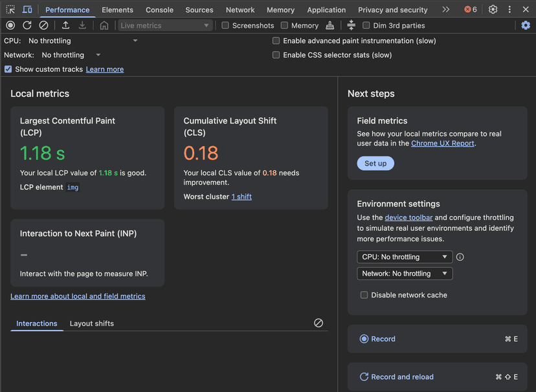The image size is (536, 392).
Task: Open the Network throttling dropdown in Environment settings
Action: 405,274
